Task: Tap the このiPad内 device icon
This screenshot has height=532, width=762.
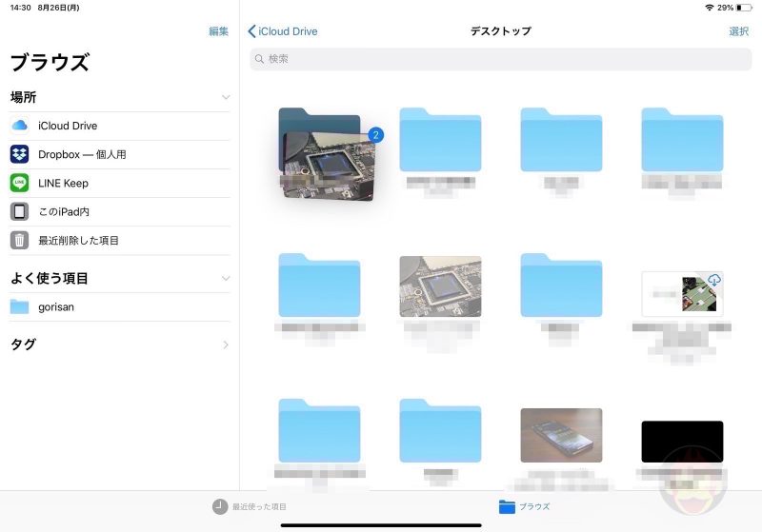Action: click(19, 211)
